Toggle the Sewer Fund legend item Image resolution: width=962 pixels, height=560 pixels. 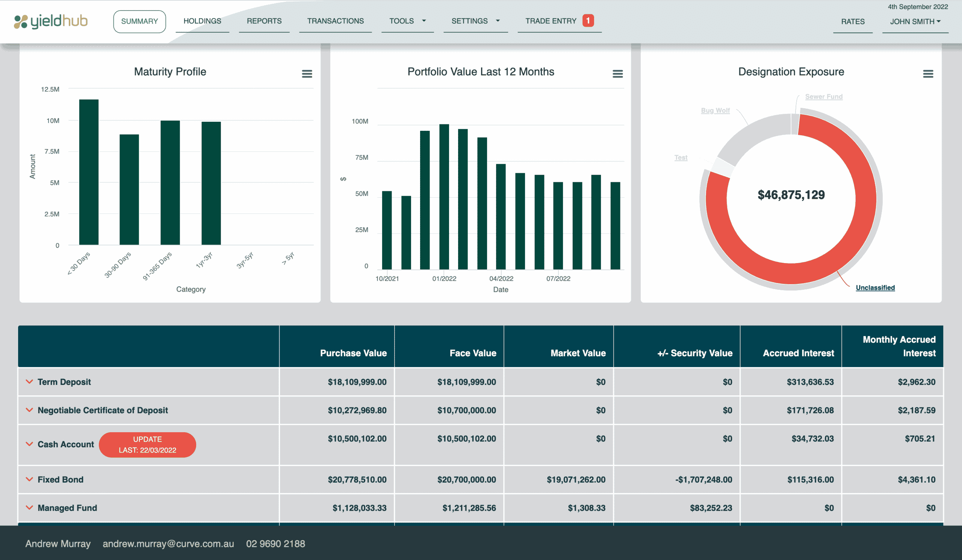coord(823,97)
